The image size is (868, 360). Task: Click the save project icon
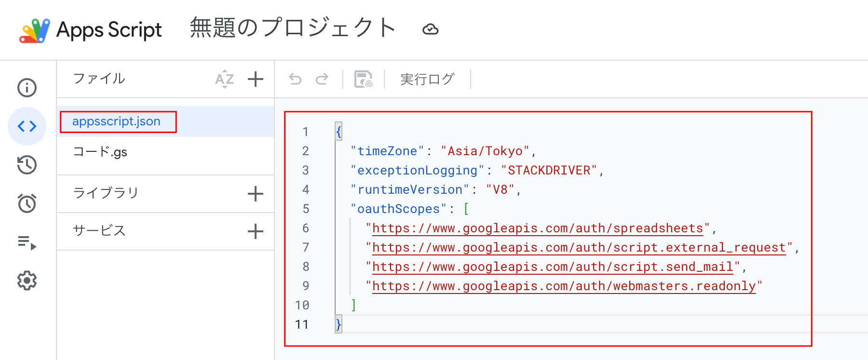(x=363, y=79)
